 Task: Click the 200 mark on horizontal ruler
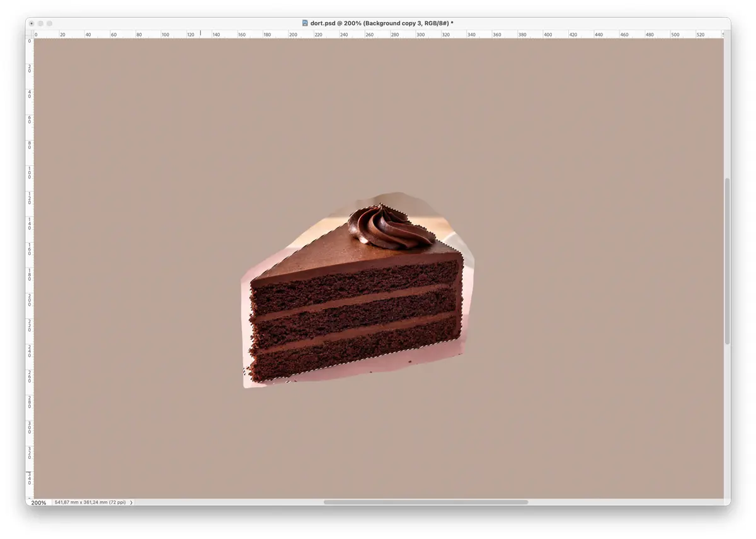click(293, 35)
